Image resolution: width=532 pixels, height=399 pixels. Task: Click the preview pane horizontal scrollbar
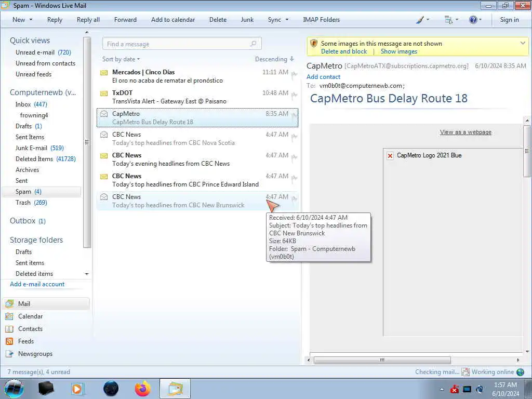(382, 360)
